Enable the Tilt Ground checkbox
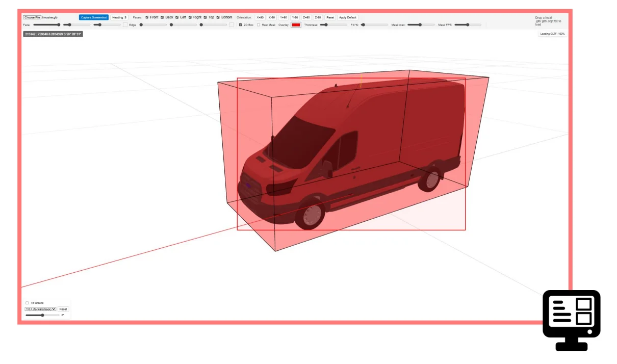This screenshot has width=617, height=364. 27,303
